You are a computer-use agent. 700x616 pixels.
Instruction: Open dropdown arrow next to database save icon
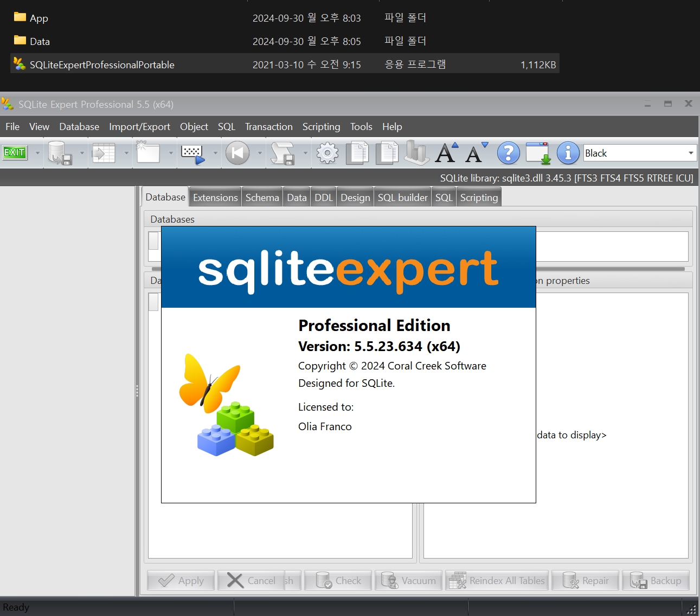[82, 153]
